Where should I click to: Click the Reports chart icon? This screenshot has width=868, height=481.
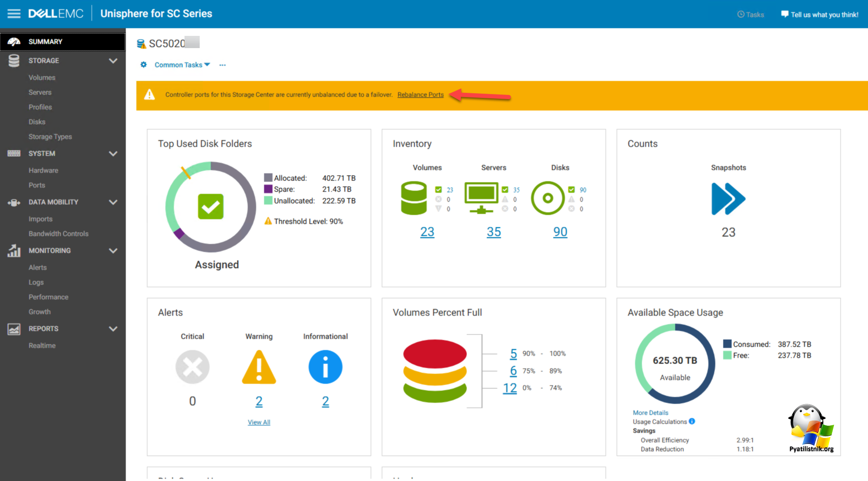(x=14, y=329)
